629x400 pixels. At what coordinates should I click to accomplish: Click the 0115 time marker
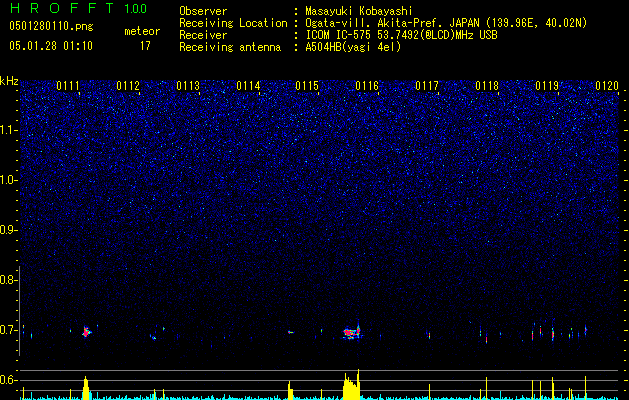pos(307,86)
